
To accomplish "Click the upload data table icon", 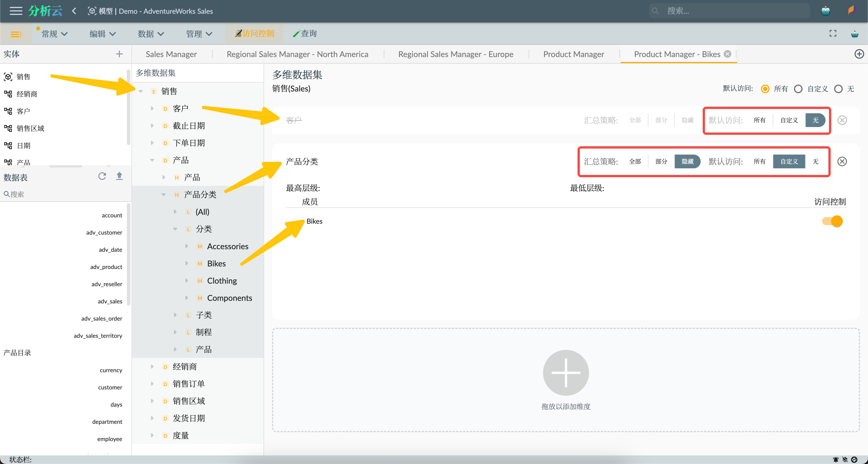I will coord(119,176).
